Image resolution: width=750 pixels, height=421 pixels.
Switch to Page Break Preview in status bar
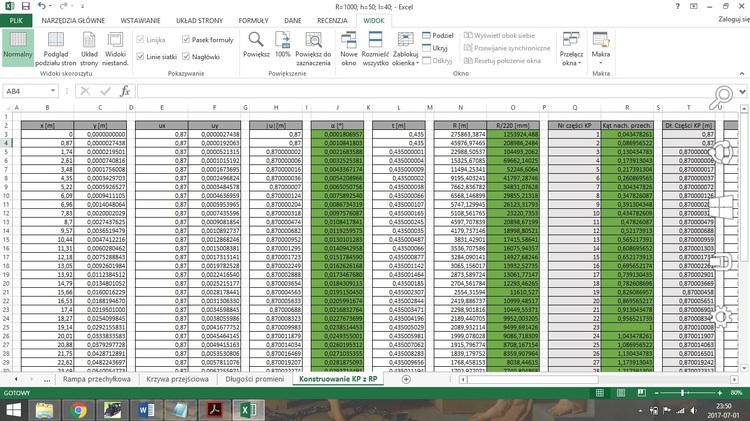click(641, 393)
